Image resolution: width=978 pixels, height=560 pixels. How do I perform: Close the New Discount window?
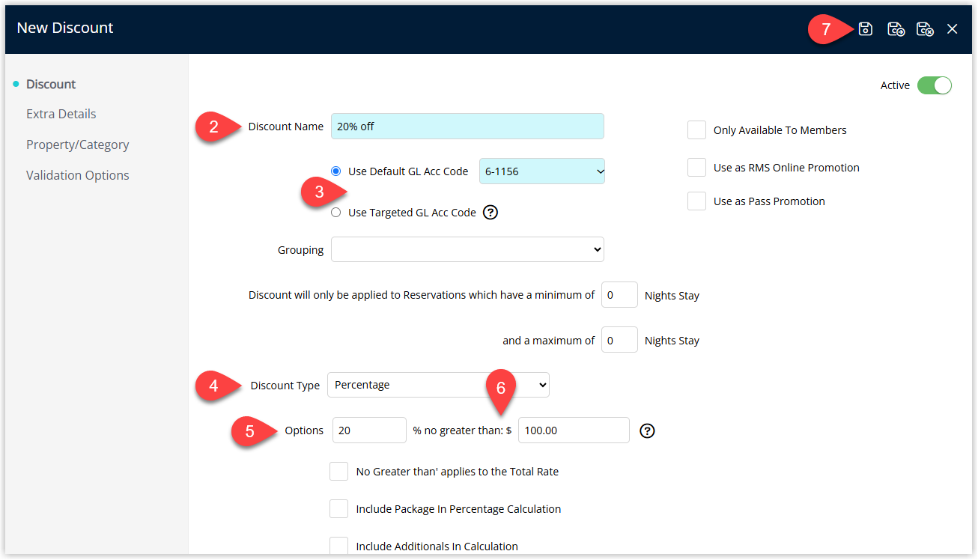pos(952,29)
